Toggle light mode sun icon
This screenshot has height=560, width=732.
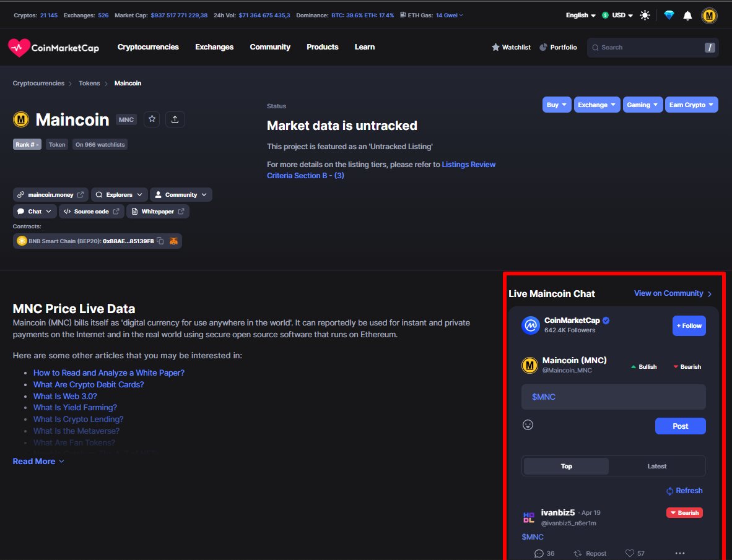pyautogui.click(x=645, y=15)
